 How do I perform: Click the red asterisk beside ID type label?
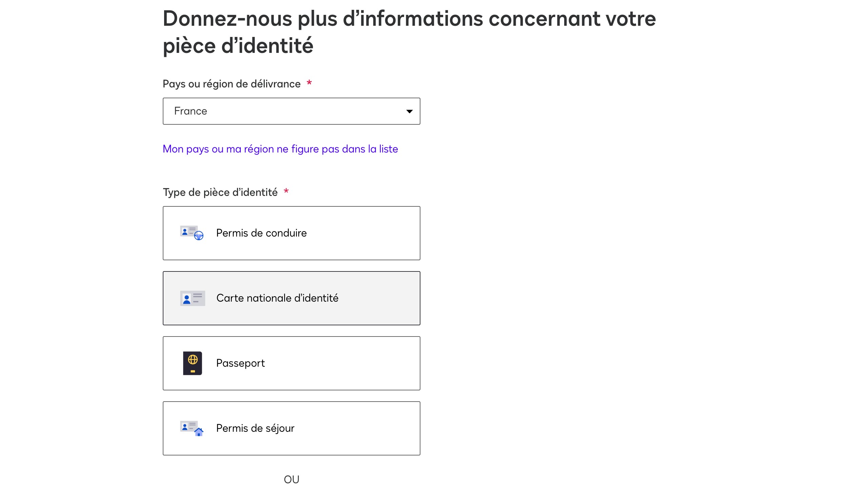(286, 191)
